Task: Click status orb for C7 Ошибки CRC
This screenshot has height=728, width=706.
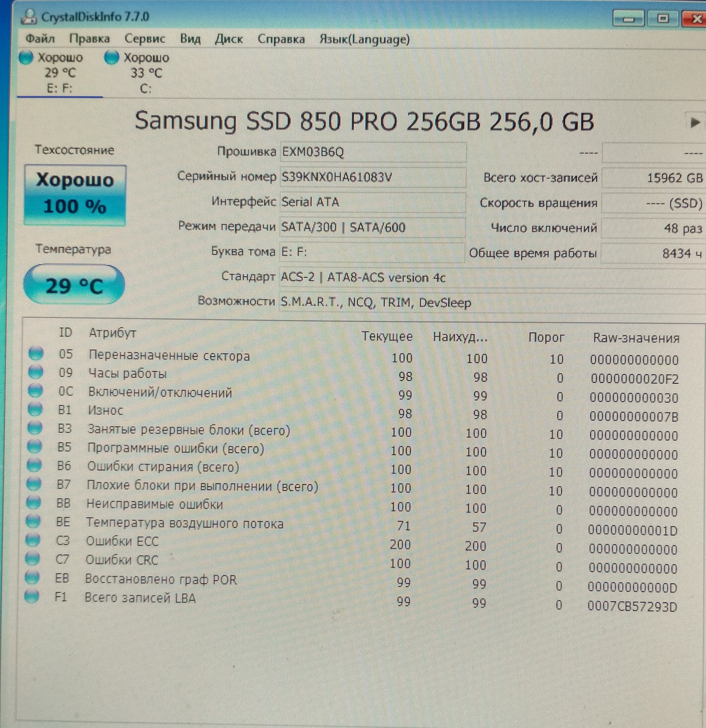Action: (x=33, y=559)
